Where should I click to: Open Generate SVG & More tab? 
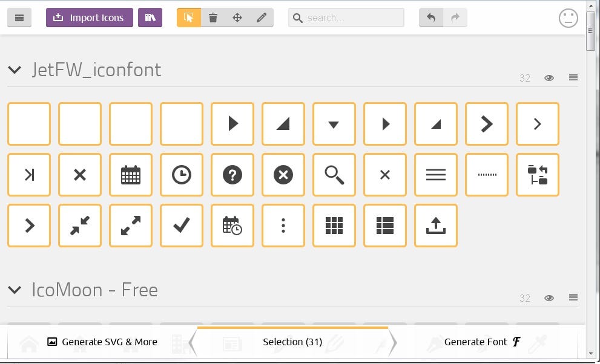coord(102,342)
